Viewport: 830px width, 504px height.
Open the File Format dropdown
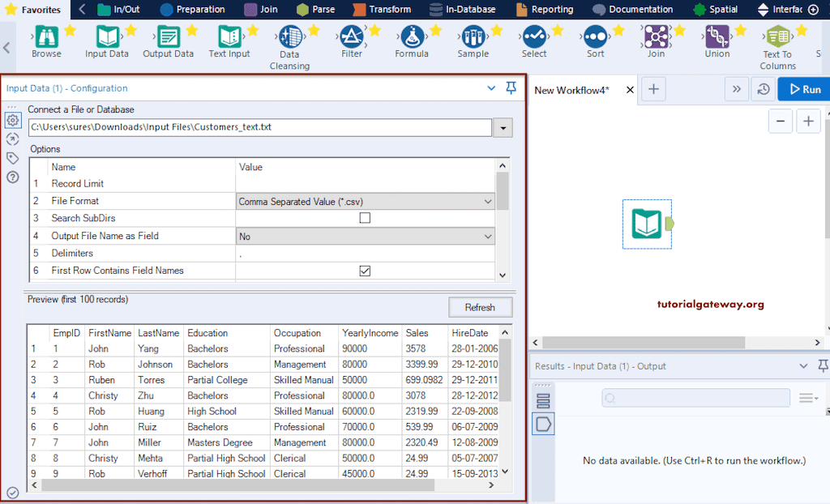pyautogui.click(x=488, y=200)
